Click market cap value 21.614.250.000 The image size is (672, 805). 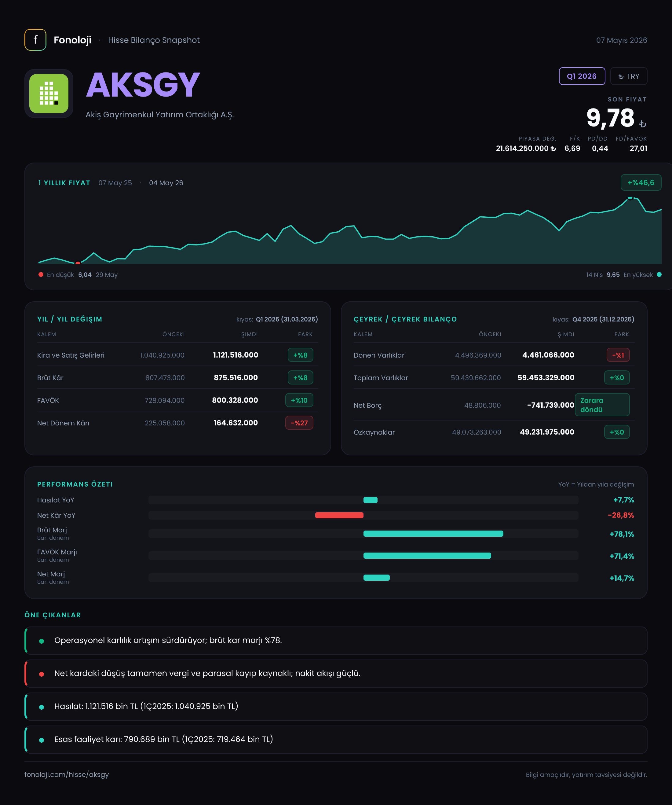point(526,148)
